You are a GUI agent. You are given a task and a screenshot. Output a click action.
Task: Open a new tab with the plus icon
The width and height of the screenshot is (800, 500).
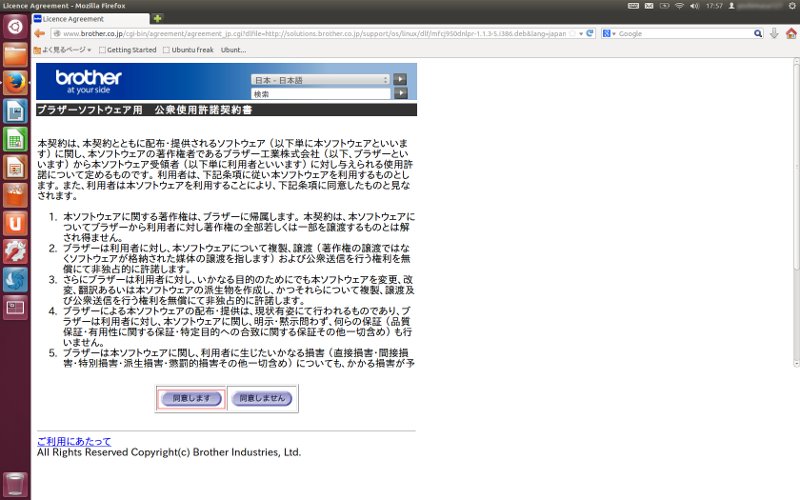[157, 19]
